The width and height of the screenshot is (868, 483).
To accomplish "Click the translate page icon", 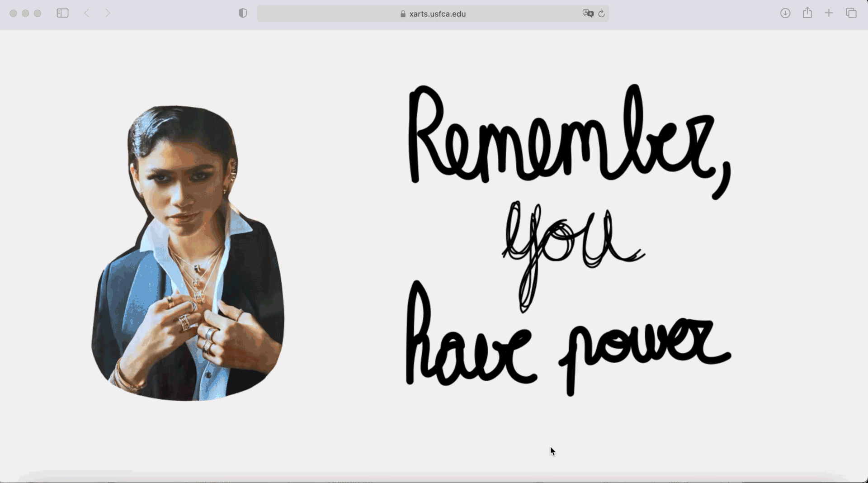I will coord(588,14).
